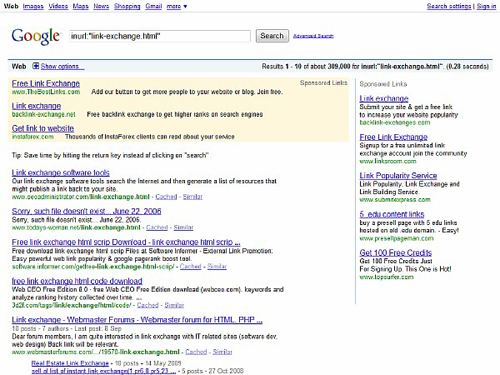Open Cached link for 3d2f.com result

(148, 305)
